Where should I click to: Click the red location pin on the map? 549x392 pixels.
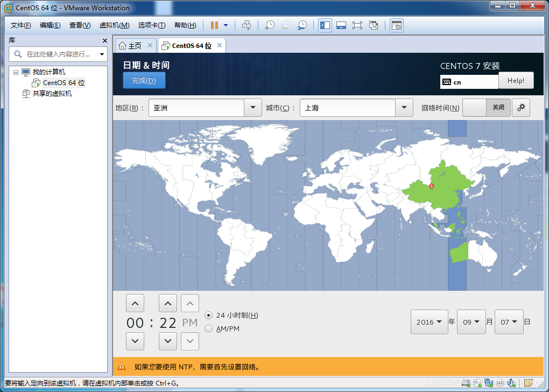[x=431, y=186]
